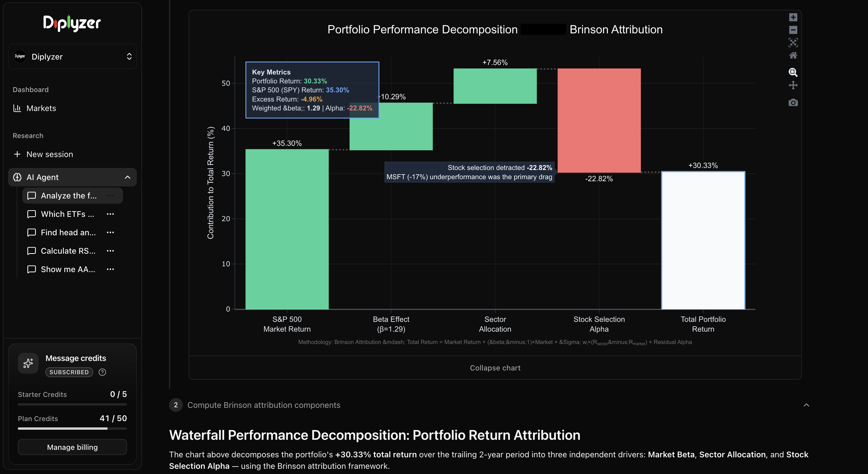Image resolution: width=868 pixels, height=474 pixels.
Task: Click the Starter Credits progress bar
Action: tap(72, 404)
